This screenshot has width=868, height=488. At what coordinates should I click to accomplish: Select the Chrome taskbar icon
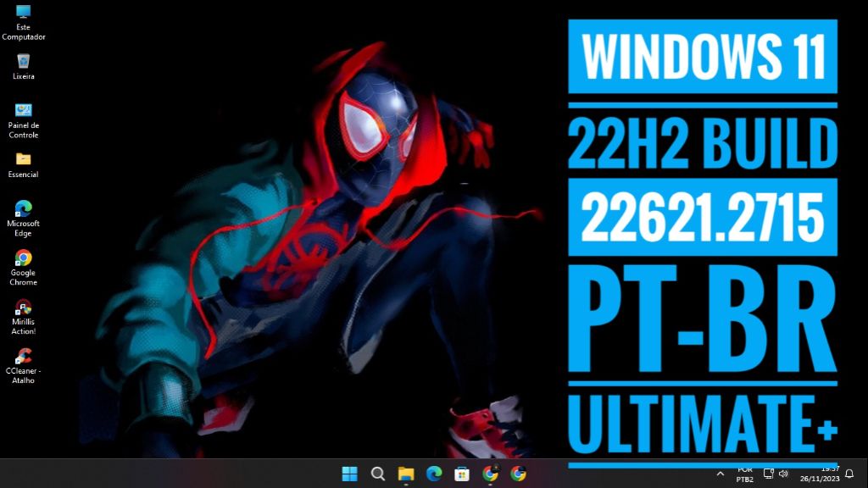[x=490, y=474]
